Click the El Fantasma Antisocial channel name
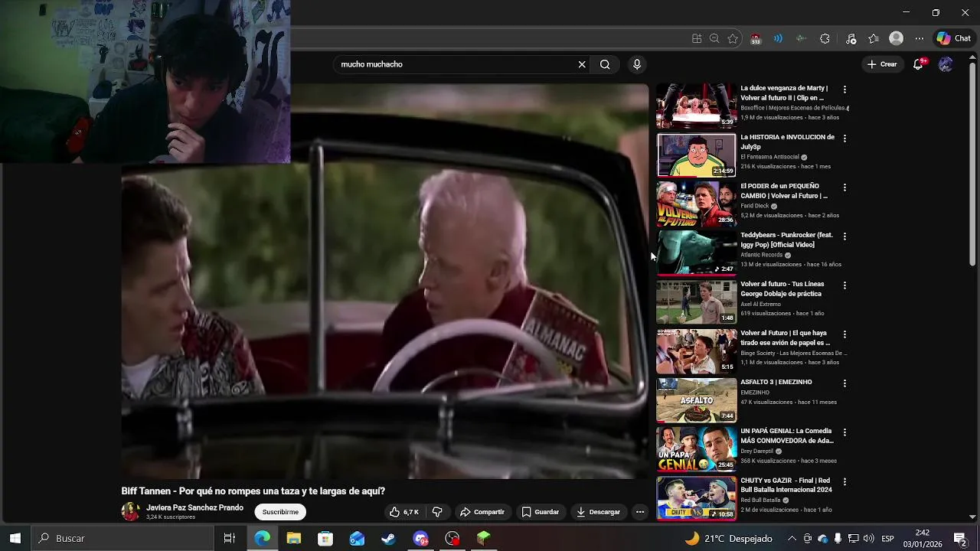This screenshot has width=980, height=551. [769, 157]
